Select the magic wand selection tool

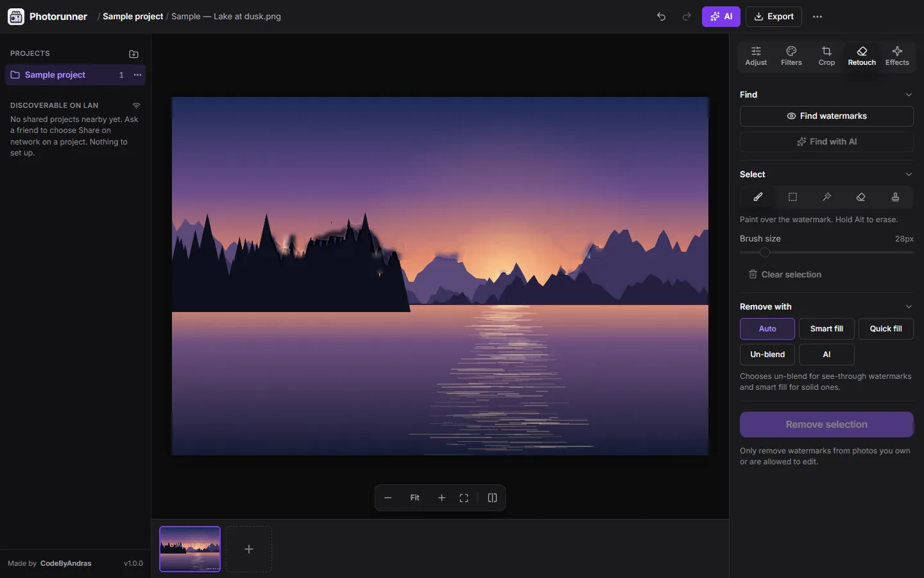827,197
